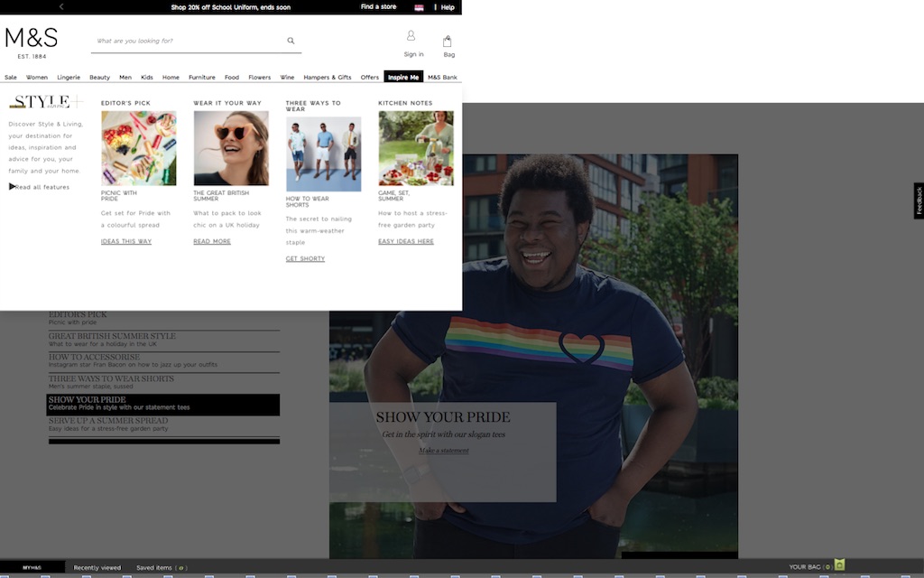924x578 pixels.
Task: Click the country flag icon
Action: point(419,7)
